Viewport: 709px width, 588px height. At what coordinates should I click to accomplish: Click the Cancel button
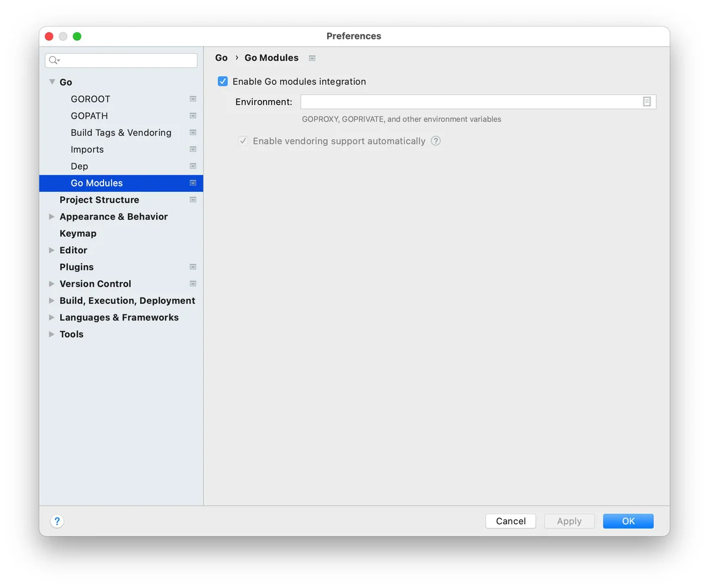point(510,521)
